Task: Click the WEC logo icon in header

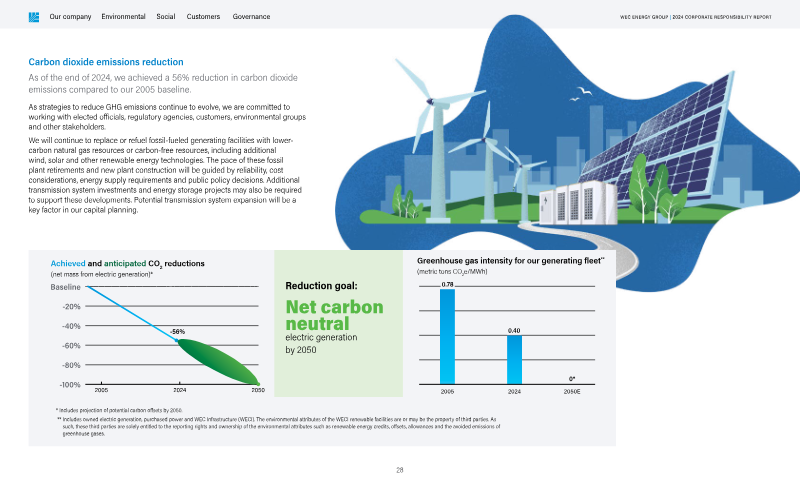Action: point(33,17)
